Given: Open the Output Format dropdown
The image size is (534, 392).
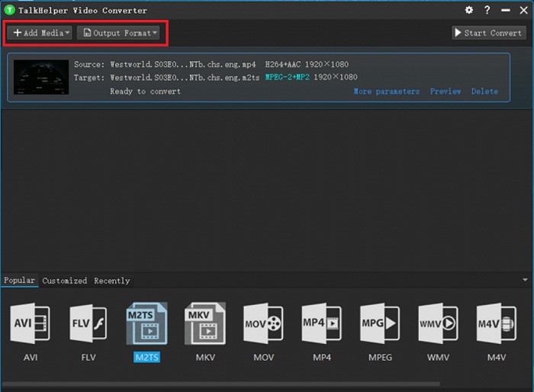Looking at the screenshot, I should [x=118, y=33].
